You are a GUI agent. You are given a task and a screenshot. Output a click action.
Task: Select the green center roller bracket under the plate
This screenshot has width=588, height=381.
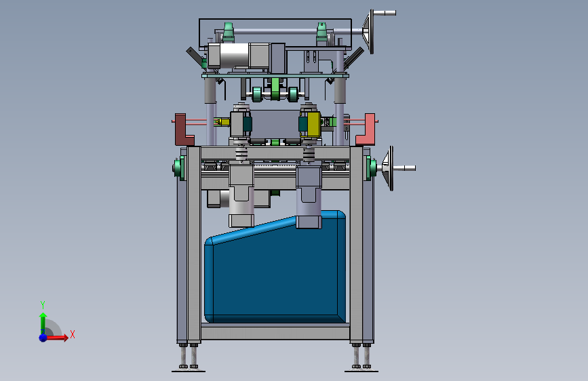pyautogui.click(x=275, y=89)
